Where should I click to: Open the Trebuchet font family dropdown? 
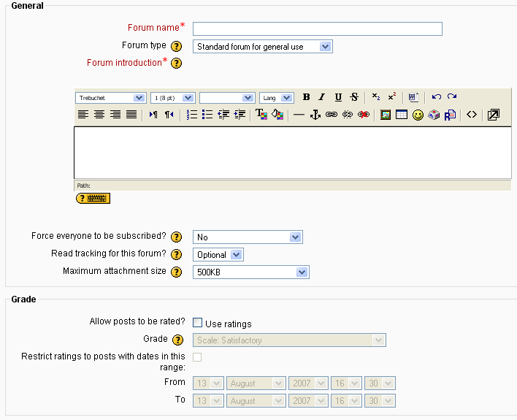(111, 98)
